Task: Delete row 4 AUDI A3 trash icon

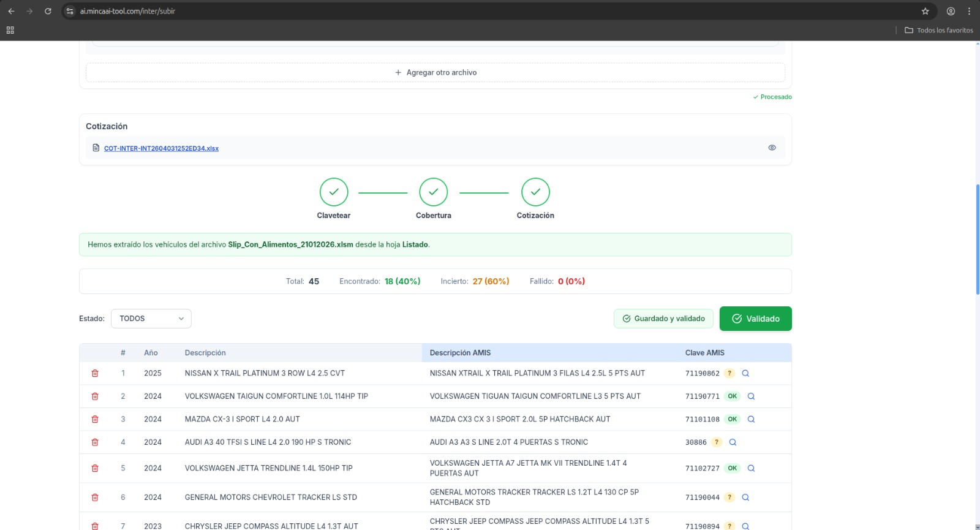Action: (95, 442)
